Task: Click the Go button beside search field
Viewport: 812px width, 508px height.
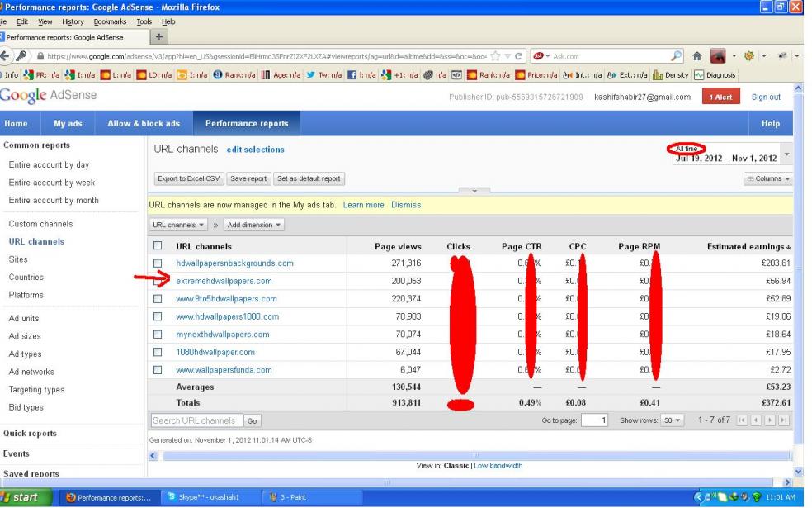Action: [x=253, y=421]
